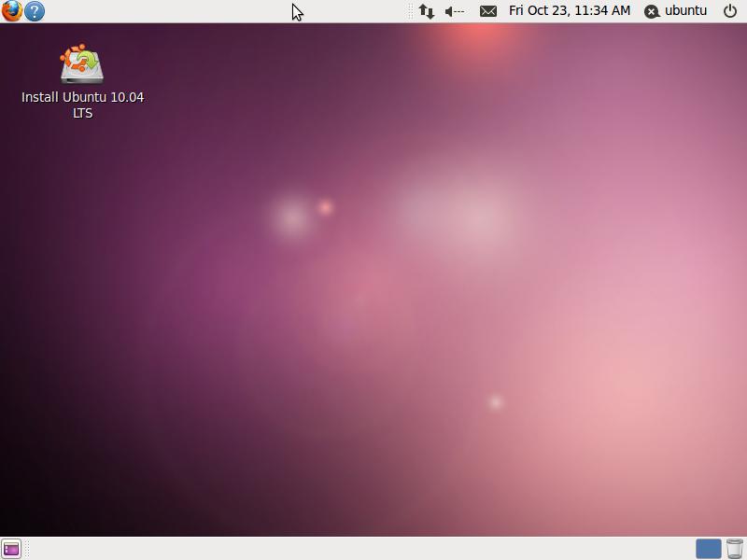
Task: Open the power session menu
Action: click(730, 11)
